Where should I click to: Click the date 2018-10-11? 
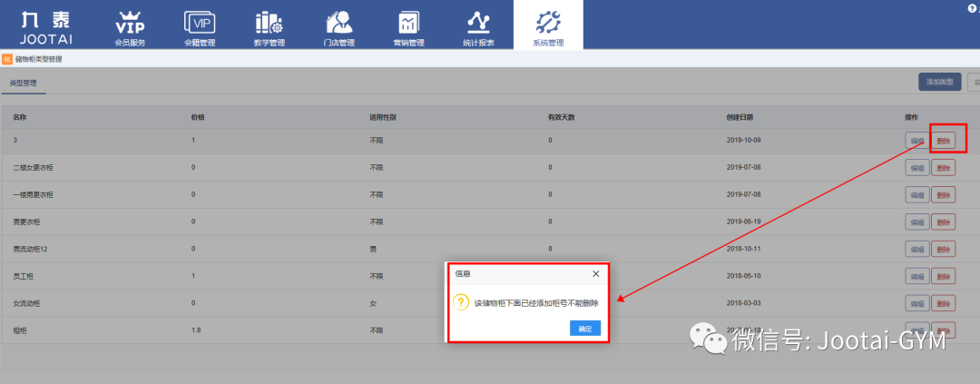click(744, 249)
